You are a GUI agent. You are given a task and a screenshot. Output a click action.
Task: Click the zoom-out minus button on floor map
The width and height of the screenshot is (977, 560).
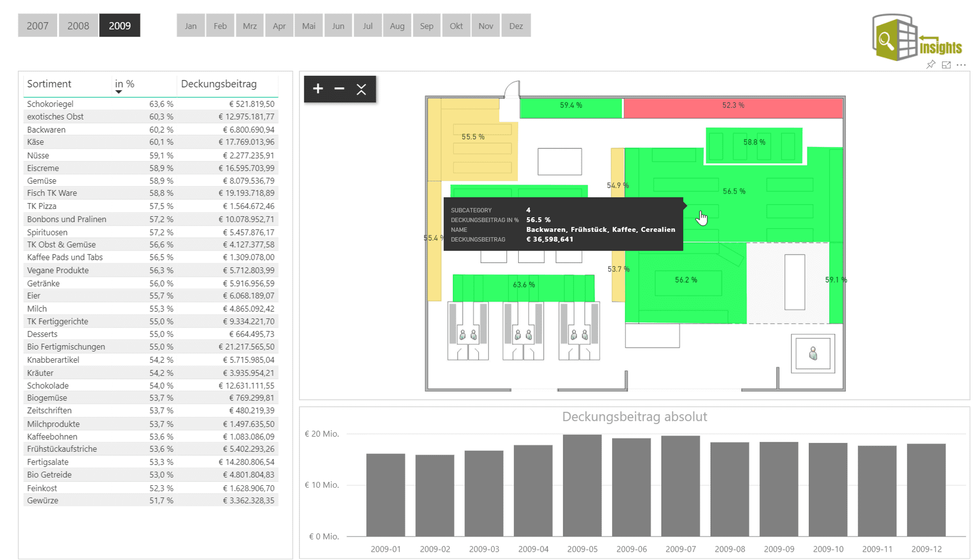[339, 88]
